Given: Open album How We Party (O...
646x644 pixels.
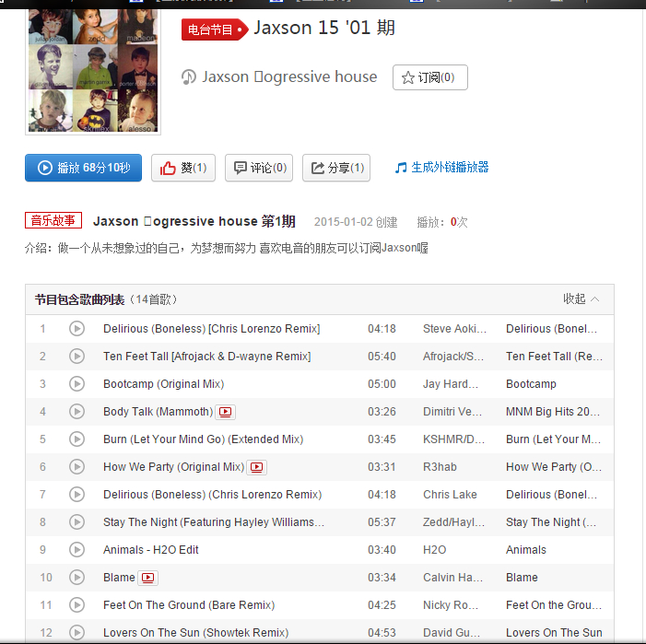Looking at the screenshot, I should coord(553,467).
